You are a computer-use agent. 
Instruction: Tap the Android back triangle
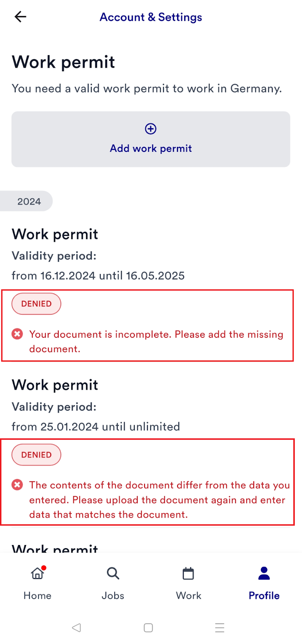[76, 627]
